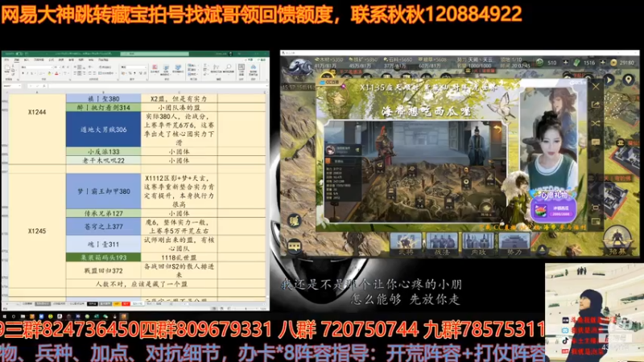This screenshot has width=644, height=362.
Task: Select cell 小反派133
Action: [x=103, y=151]
